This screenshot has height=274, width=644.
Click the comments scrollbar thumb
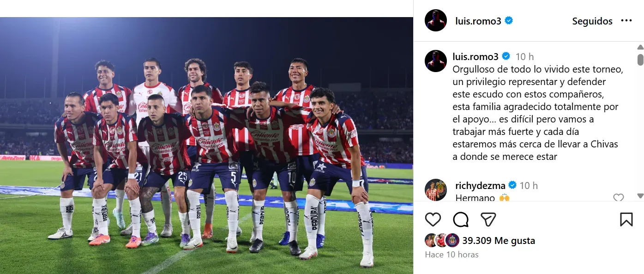click(640, 59)
